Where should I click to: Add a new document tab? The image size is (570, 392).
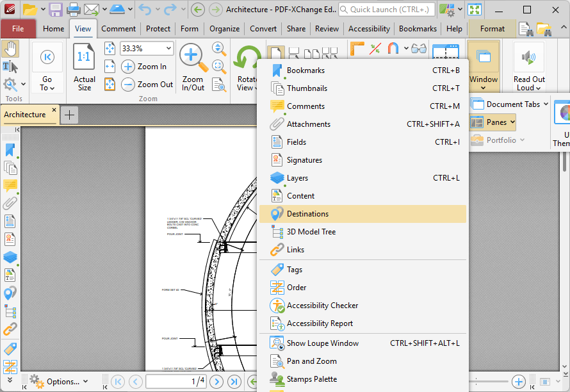coord(69,115)
